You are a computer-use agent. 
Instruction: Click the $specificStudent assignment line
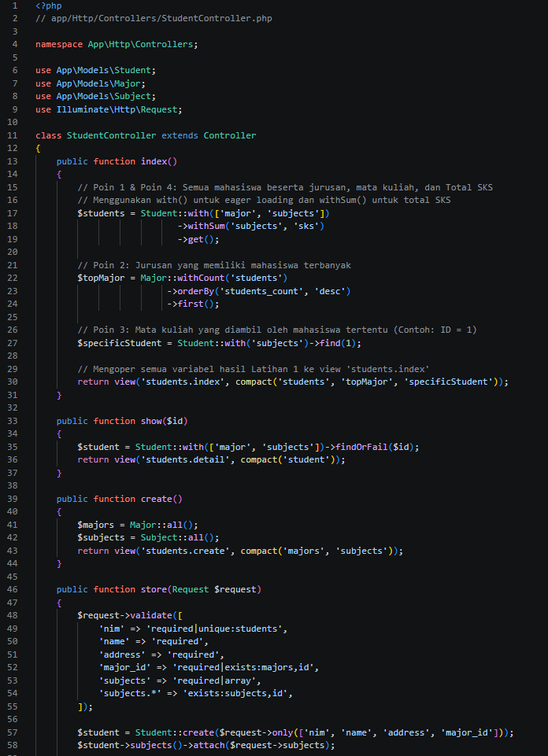pyautogui.click(x=220, y=343)
